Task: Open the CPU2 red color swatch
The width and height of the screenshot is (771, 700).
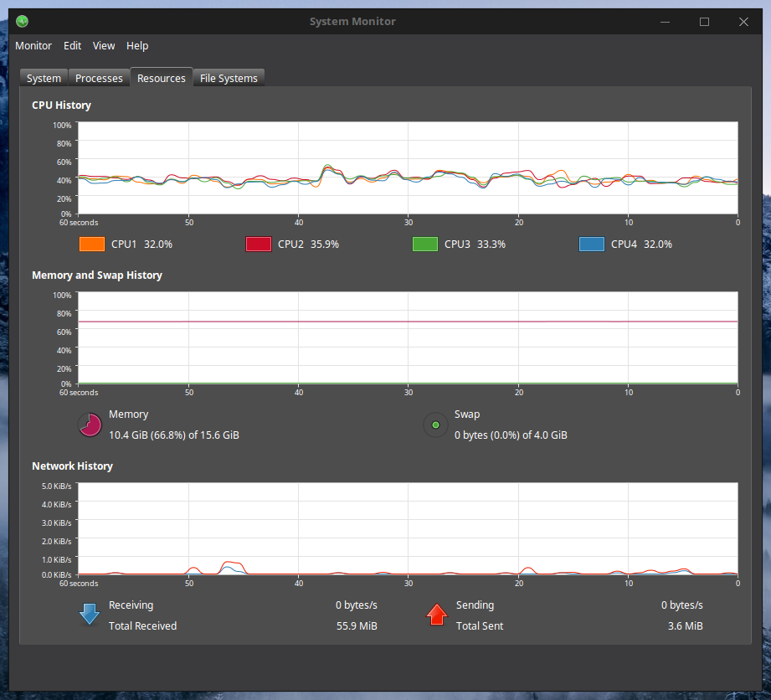Action: click(259, 244)
